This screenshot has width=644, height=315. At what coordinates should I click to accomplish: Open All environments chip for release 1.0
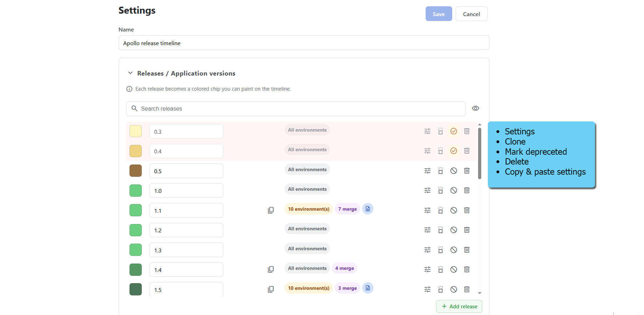307,189
